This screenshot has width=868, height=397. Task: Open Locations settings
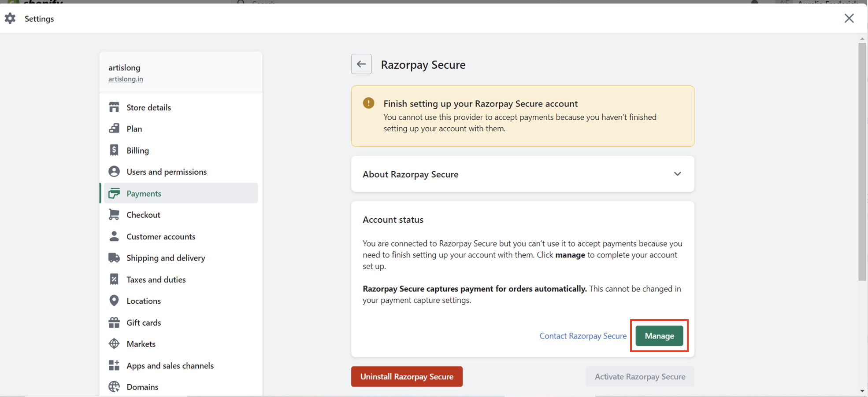(180, 301)
